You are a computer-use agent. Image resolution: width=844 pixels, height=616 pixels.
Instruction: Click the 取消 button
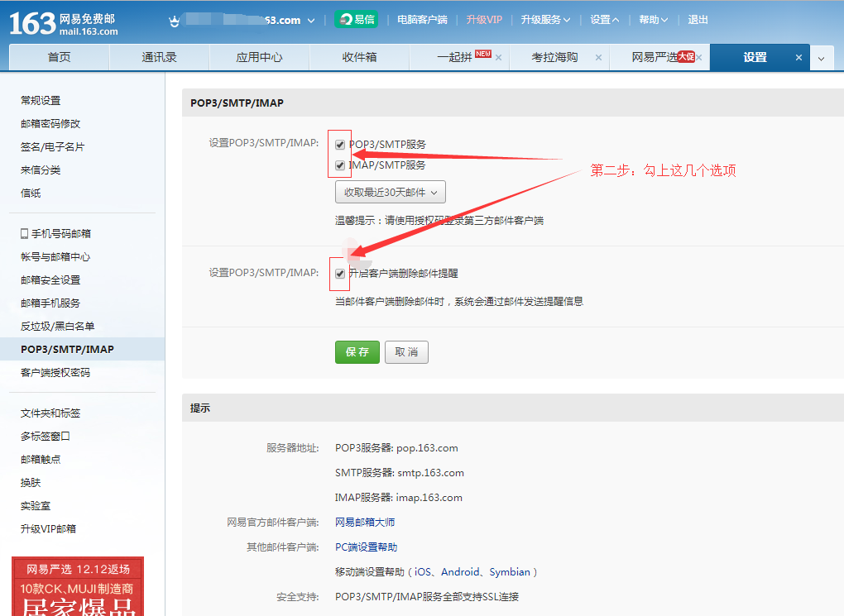[x=406, y=352]
